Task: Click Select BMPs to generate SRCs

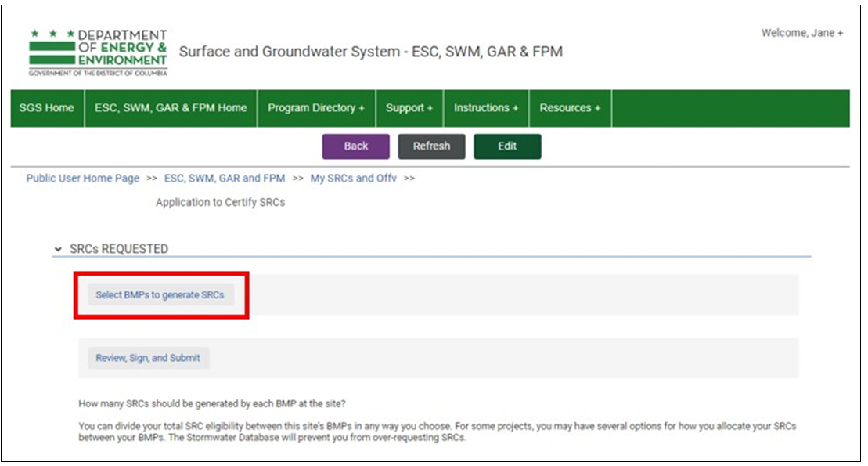Action: [x=160, y=295]
